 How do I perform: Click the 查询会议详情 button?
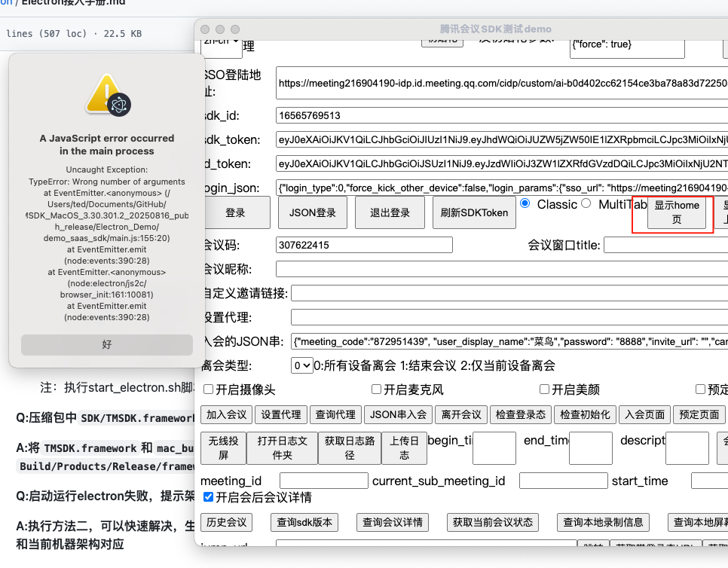coord(393,523)
